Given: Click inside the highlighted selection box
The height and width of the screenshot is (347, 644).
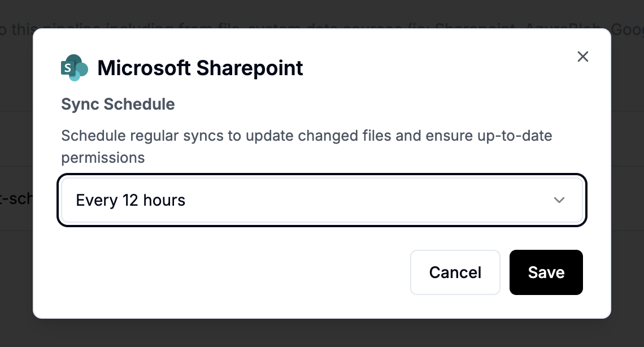Looking at the screenshot, I should [x=322, y=200].
